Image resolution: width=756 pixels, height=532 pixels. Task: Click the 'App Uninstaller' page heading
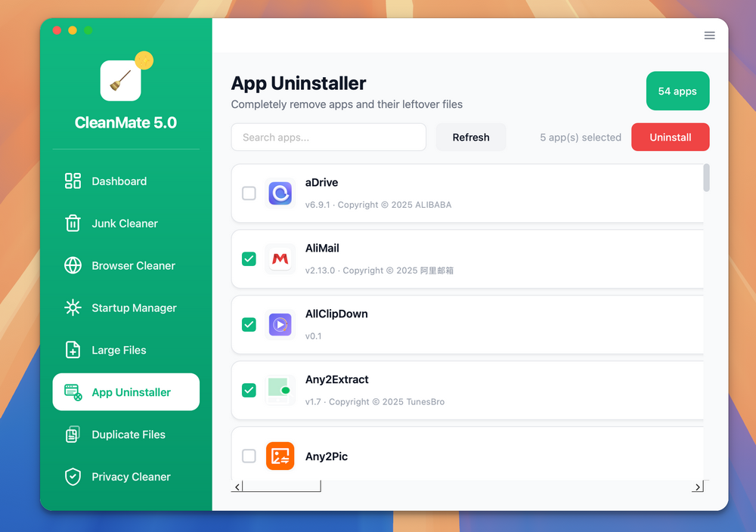coord(299,83)
